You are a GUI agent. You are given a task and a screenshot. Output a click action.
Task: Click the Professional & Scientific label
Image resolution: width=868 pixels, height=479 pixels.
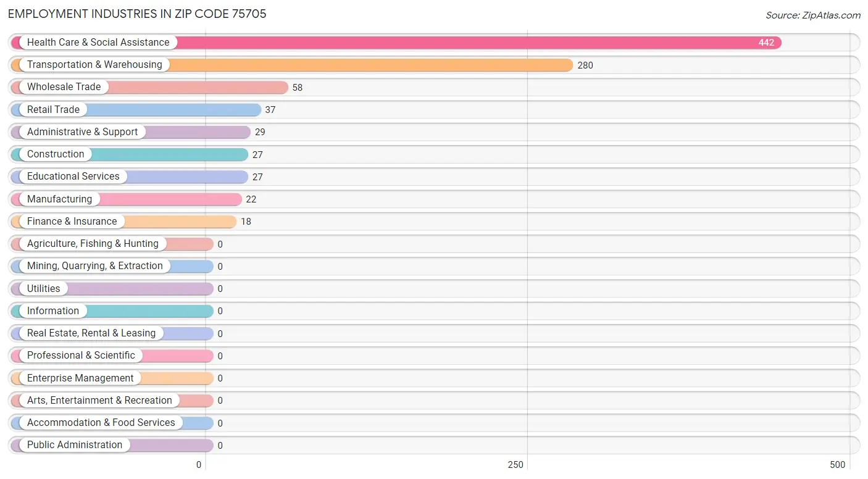(81, 356)
